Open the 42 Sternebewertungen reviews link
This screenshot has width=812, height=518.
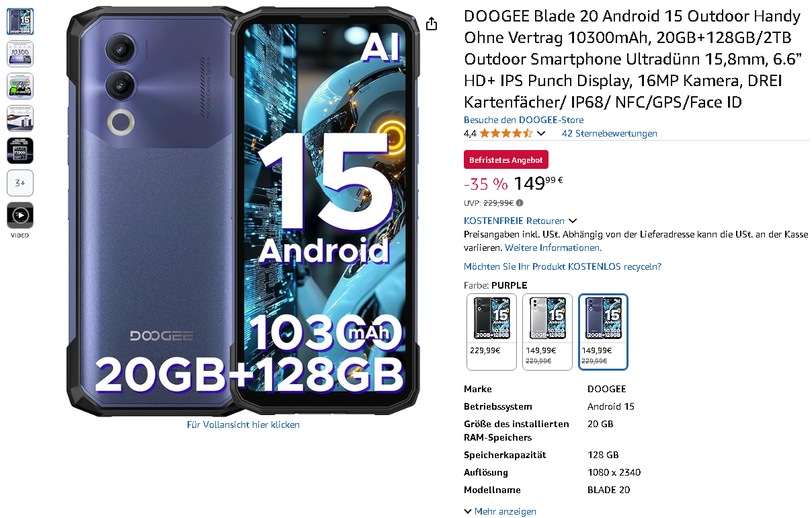click(x=609, y=133)
